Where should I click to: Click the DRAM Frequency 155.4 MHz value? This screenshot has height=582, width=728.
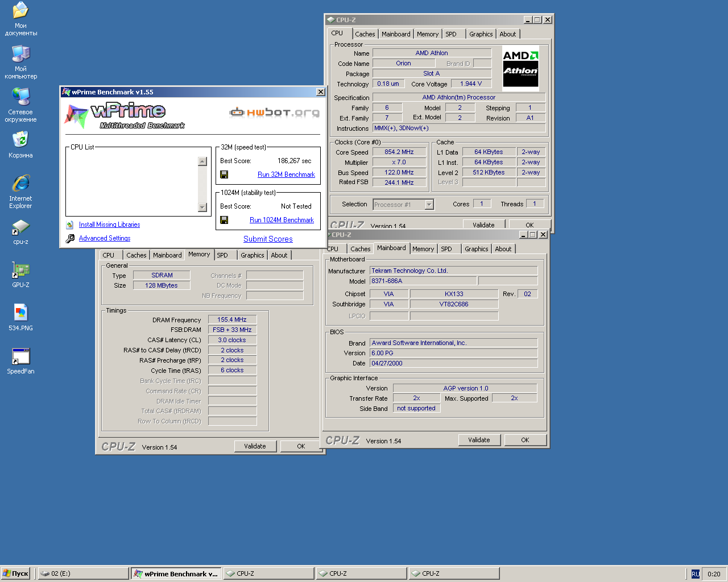pyautogui.click(x=232, y=320)
